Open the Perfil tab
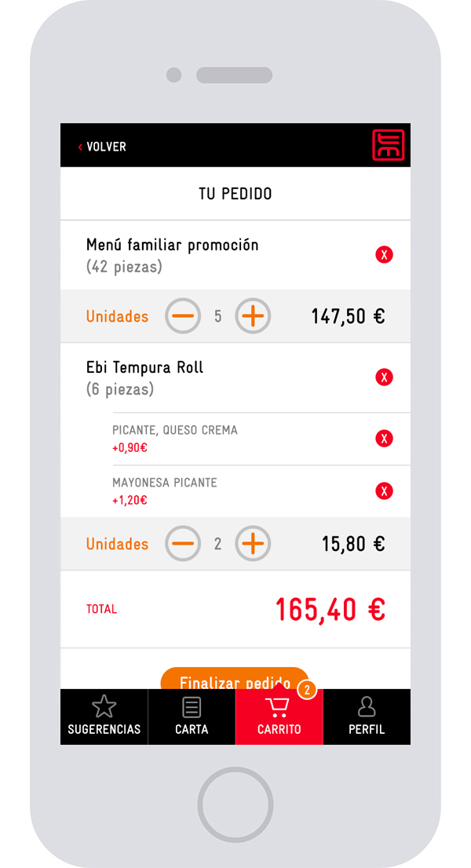Screen dimensions: 471x868 (x=367, y=717)
